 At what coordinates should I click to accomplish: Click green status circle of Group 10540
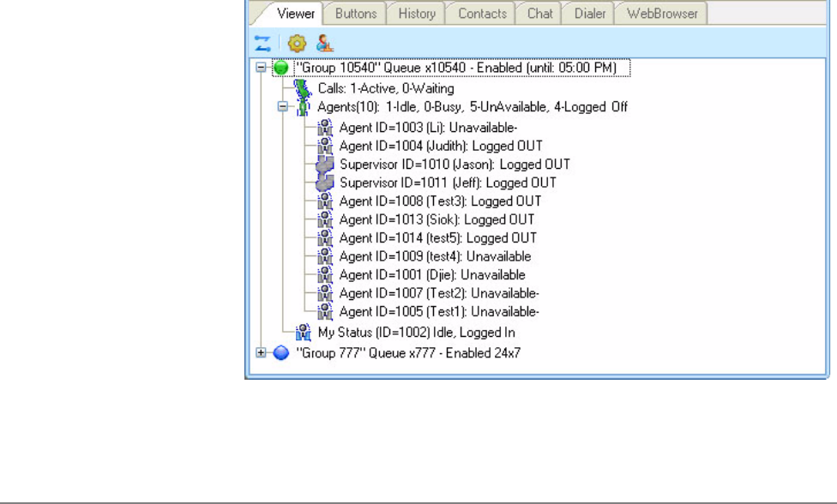tap(280, 68)
